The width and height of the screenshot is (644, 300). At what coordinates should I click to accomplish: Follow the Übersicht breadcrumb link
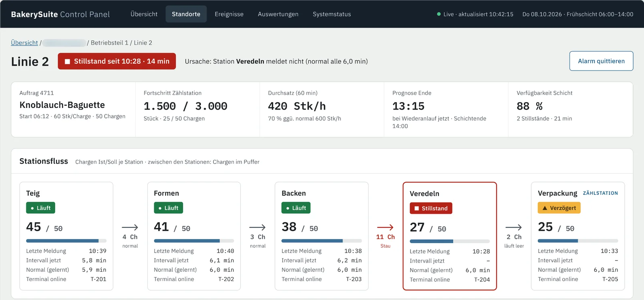coord(24,43)
